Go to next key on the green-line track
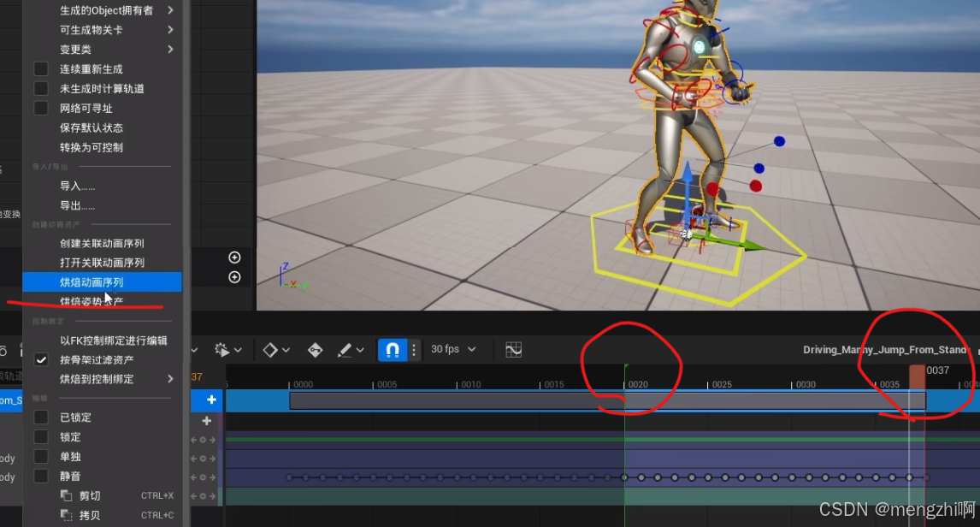Image resolution: width=980 pixels, height=527 pixels. coord(212,440)
